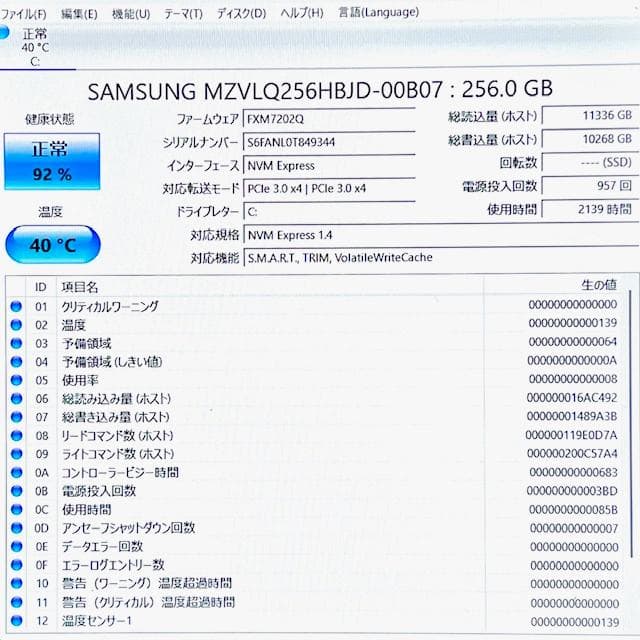Image resolution: width=640 pixels, height=640 pixels.
Task: Click the features field S.M.A.R.T., TRIM, VolatileWriteCache
Action: [441, 258]
